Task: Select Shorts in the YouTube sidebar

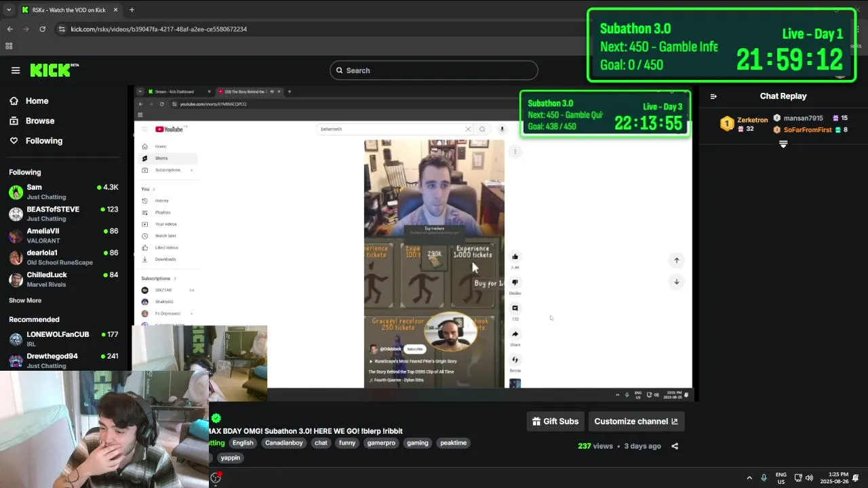Action: pos(167,159)
